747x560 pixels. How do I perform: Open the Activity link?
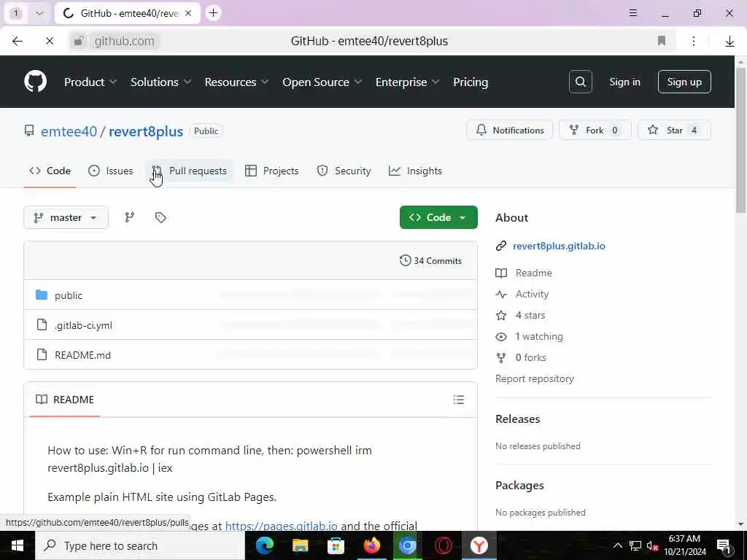[532, 295]
